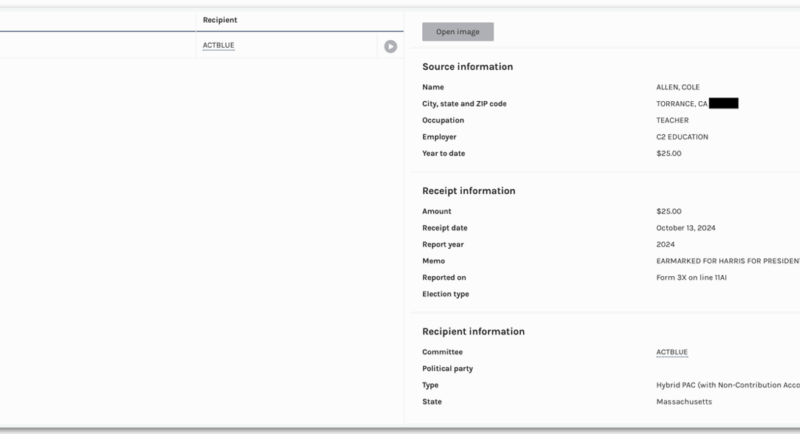Click the Open image button
The width and height of the screenshot is (800, 434).
point(458,32)
